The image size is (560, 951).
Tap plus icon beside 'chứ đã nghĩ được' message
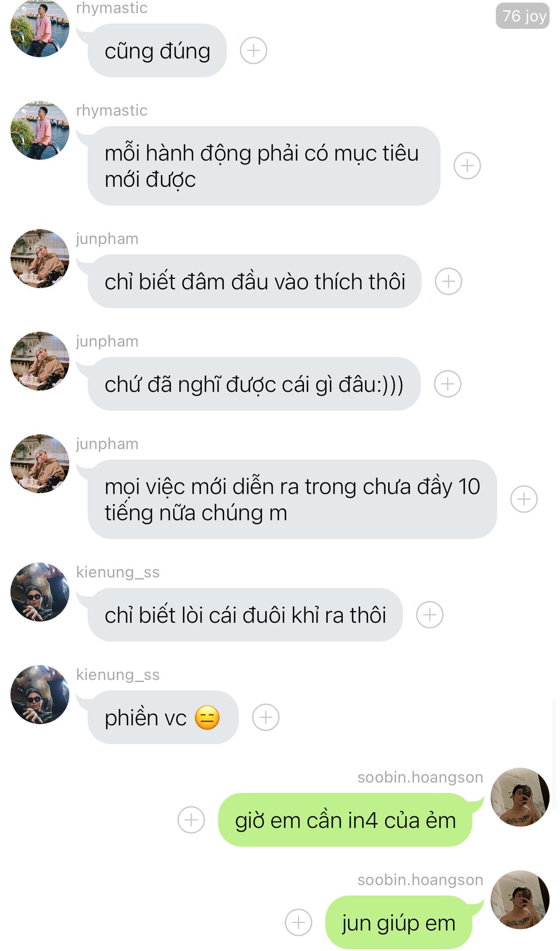point(448,384)
